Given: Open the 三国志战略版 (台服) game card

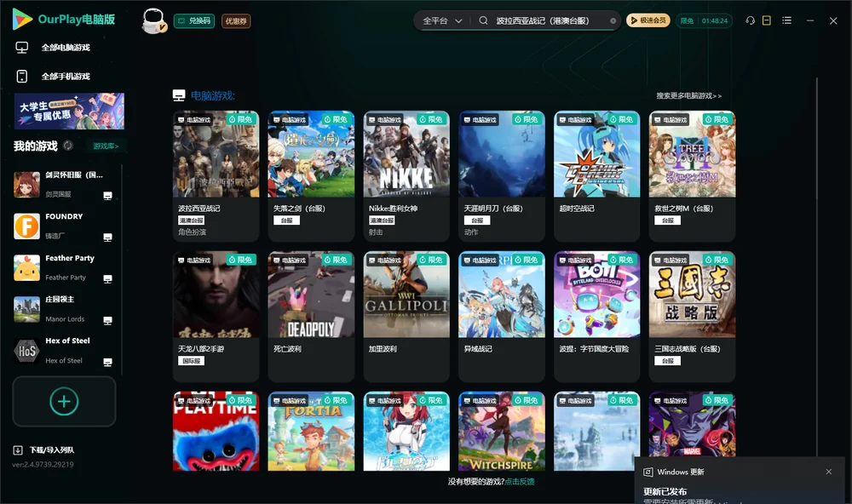Looking at the screenshot, I should tap(692, 317).
